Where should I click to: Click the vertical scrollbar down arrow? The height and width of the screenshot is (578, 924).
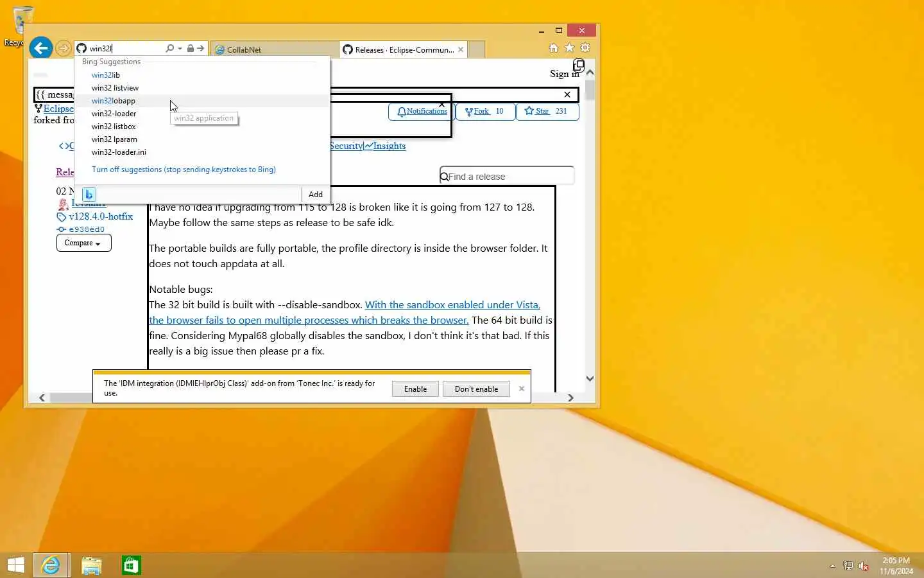tap(590, 378)
